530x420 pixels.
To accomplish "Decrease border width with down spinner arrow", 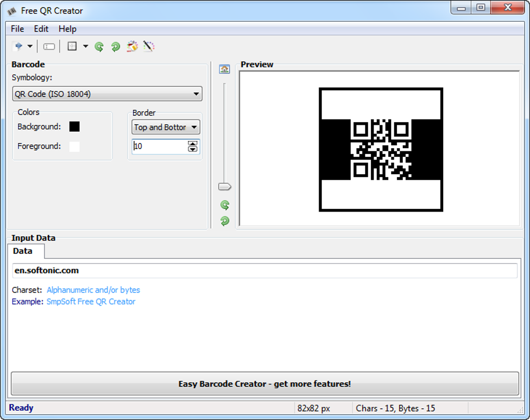I will [x=193, y=149].
